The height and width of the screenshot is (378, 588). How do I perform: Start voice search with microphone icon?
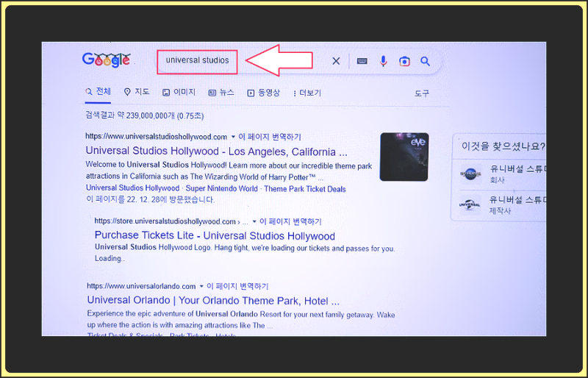pos(383,61)
